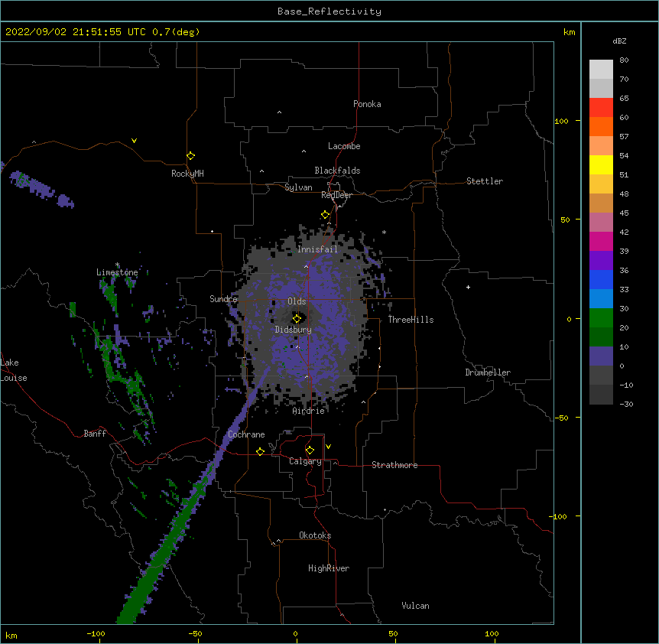This screenshot has height=644, width=659.
Task: Click the Sylvan label
Action: click(298, 187)
